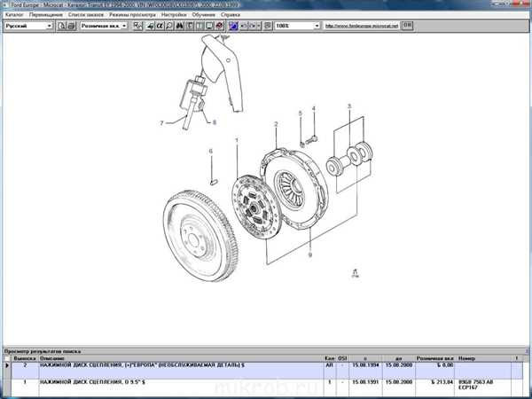The image size is (532, 399).
Task: Click the binoculars find icon
Action: pyautogui.click(x=179, y=26)
